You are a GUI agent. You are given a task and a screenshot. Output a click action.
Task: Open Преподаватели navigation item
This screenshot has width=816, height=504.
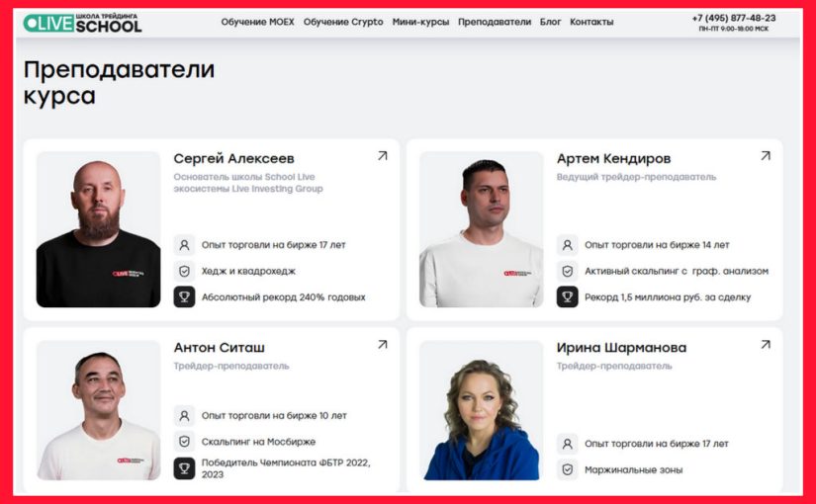coord(495,22)
